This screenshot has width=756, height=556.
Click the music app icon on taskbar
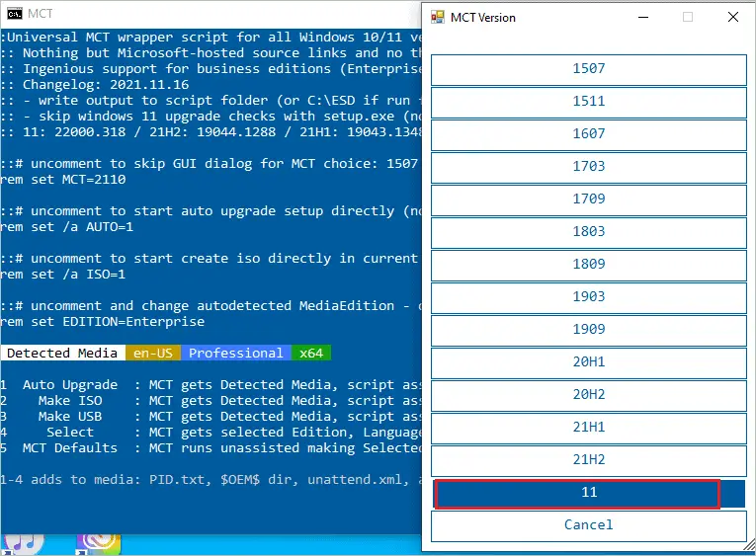pos(23,543)
